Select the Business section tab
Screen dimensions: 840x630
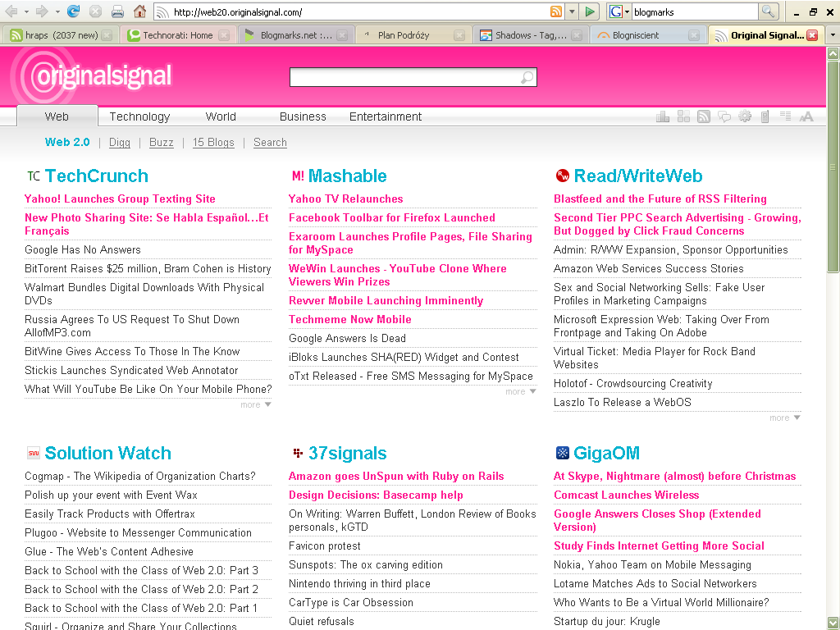(x=303, y=116)
